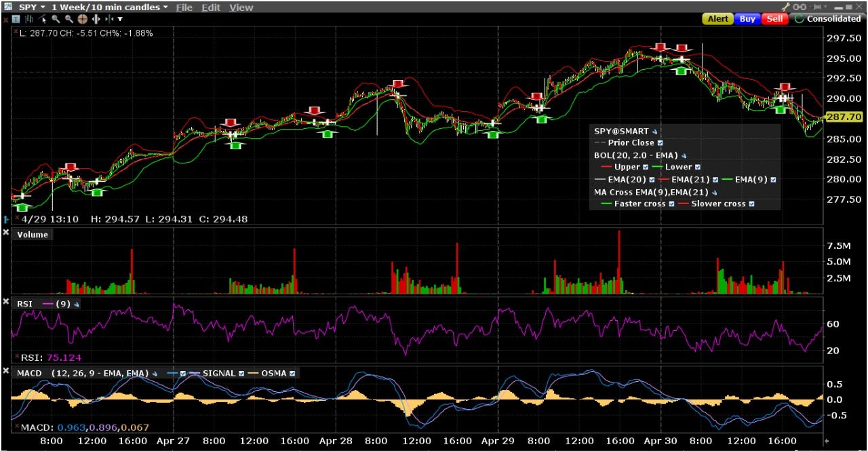Select the text annotation tool icon
The width and height of the screenshot is (868, 451).
(16, 19)
